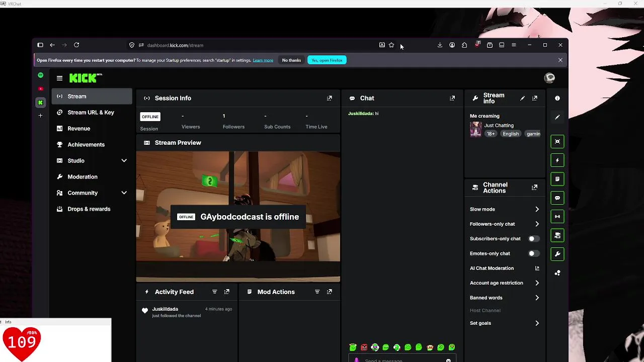This screenshot has width=644, height=362.
Task: Click the No thanks button
Action: (291, 60)
